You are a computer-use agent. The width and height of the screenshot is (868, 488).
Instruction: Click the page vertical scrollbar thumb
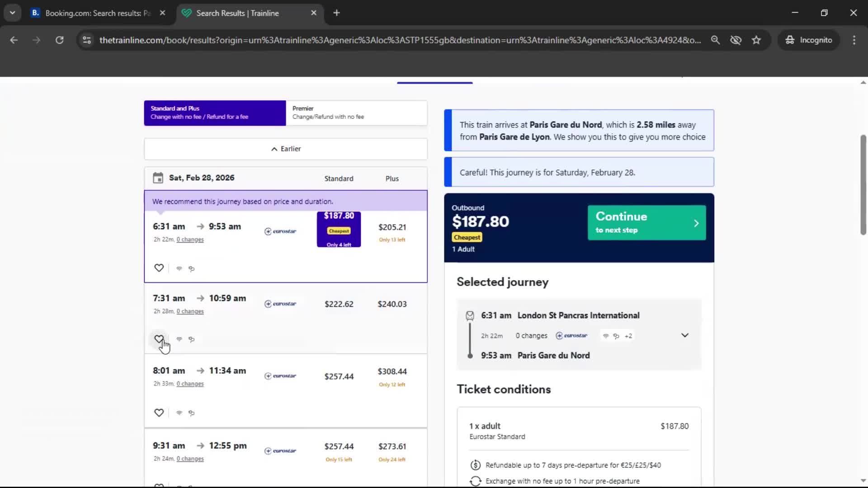pos(863,184)
